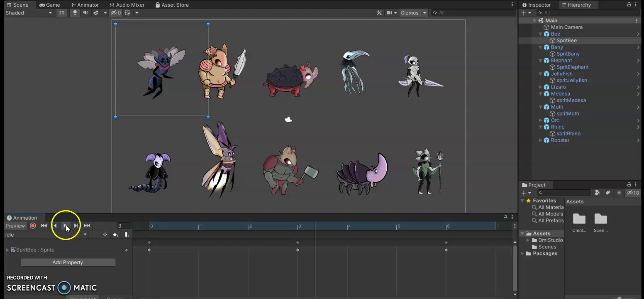
Task: Toggle Hierarchy panel lock icon
Action: click(629, 5)
